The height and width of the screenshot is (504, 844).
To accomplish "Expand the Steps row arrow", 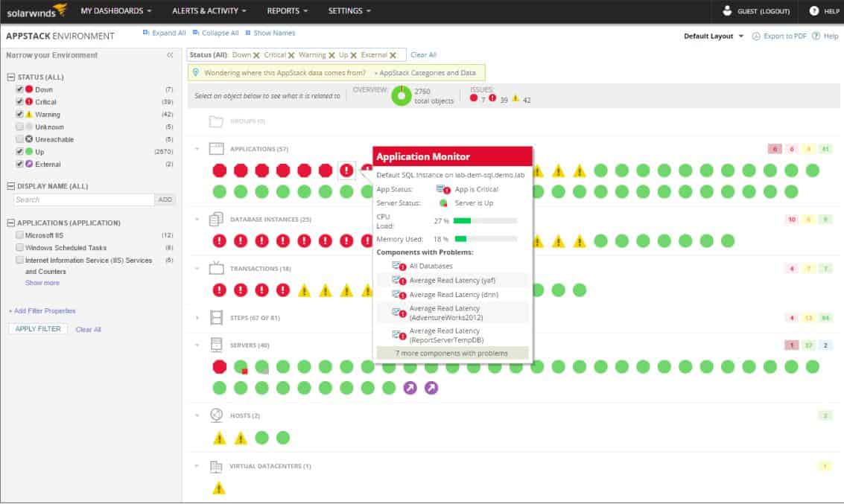I will point(197,317).
